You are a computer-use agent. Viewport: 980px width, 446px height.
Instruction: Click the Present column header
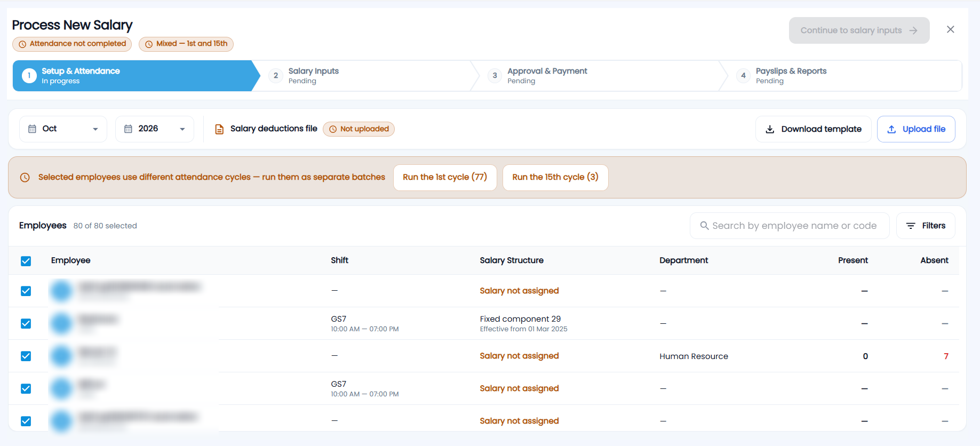[x=853, y=260]
